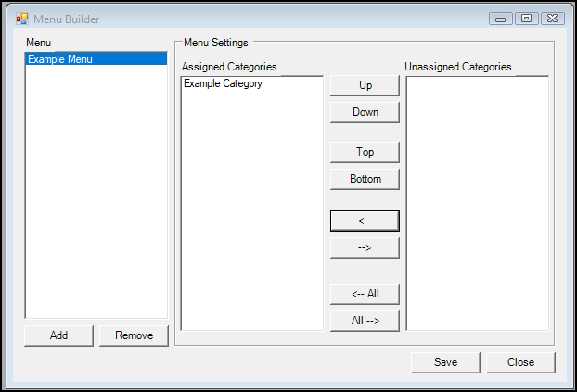This screenshot has height=392, width=577.
Task: Unassign all categories with All -->
Action: [x=365, y=321]
